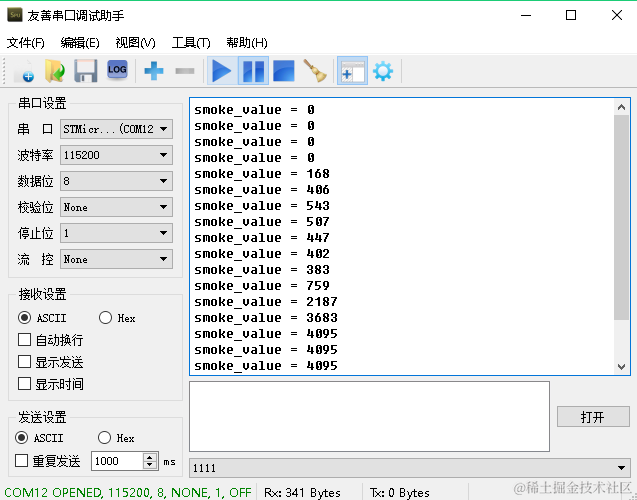Click the line smoke_value = 2187
This screenshot has width=637, height=500.
click(266, 302)
